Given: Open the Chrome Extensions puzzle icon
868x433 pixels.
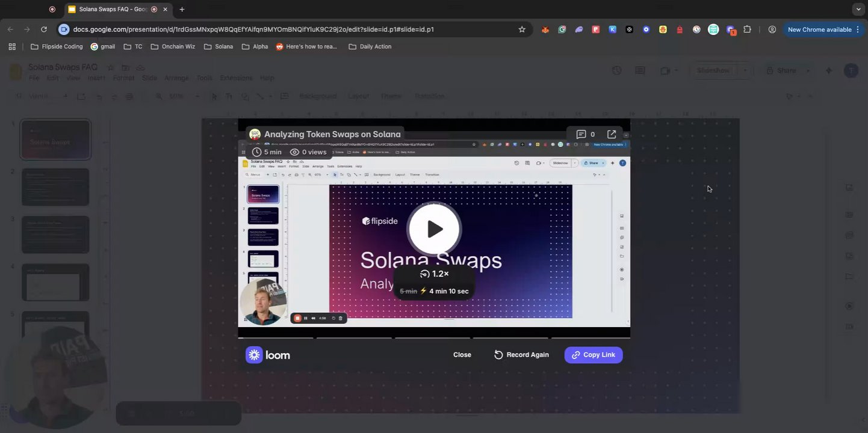Looking at the screenshot, I should point(748,29).
